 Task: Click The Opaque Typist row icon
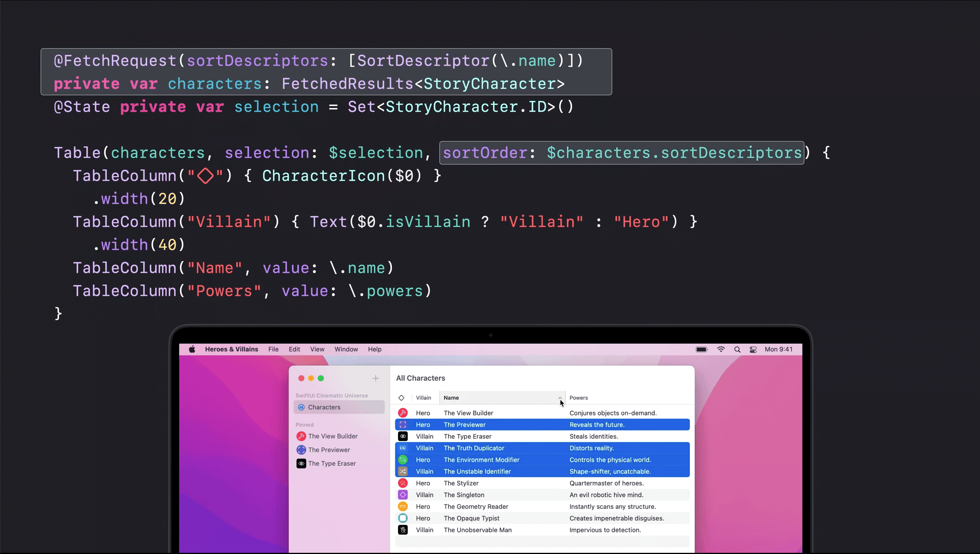[x=403, y=518]
